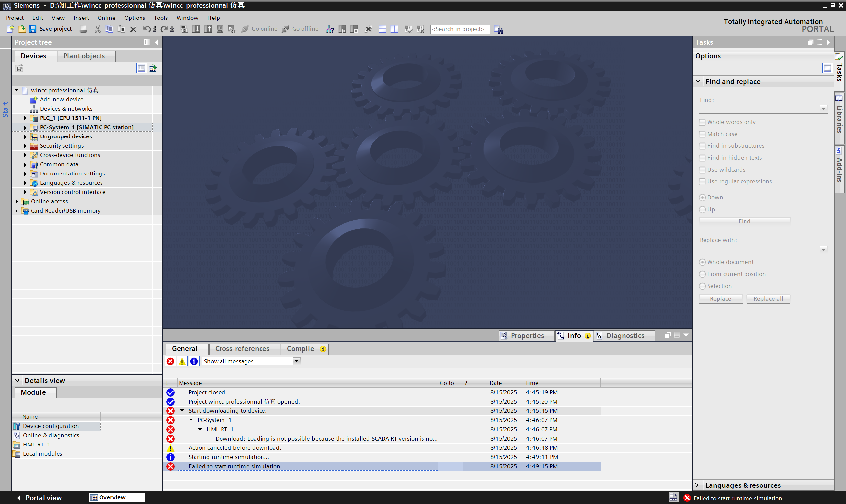
Task: Expand the Languages & resources section
Action: pos(697,485)
